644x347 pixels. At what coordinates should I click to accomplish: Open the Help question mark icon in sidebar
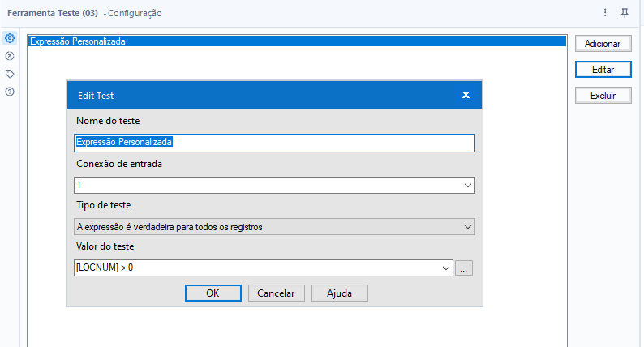(x=10, y=92)
